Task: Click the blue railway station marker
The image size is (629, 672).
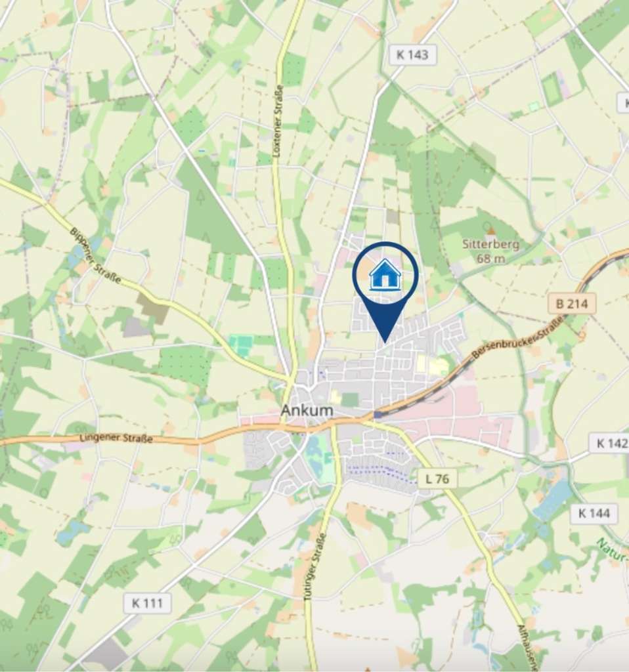Action: point(378,415)
